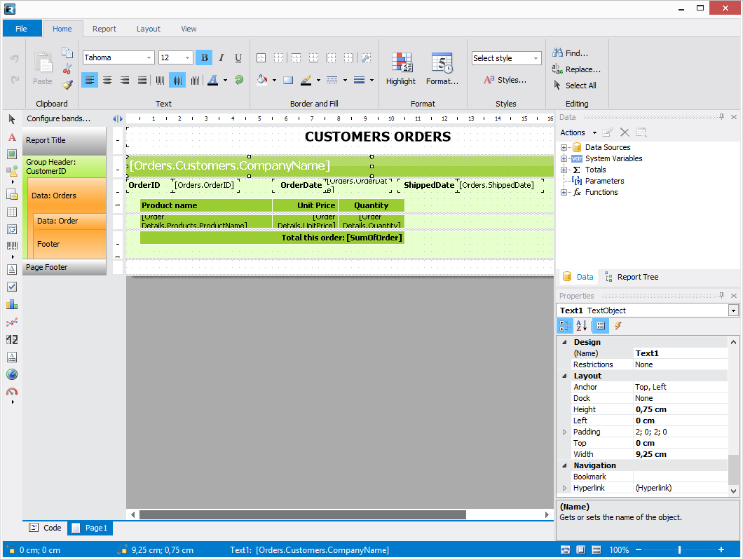Select the Chart object tool
Image resolution: width=743 pixels, height=560 pixels.
(x=11, y=304)
